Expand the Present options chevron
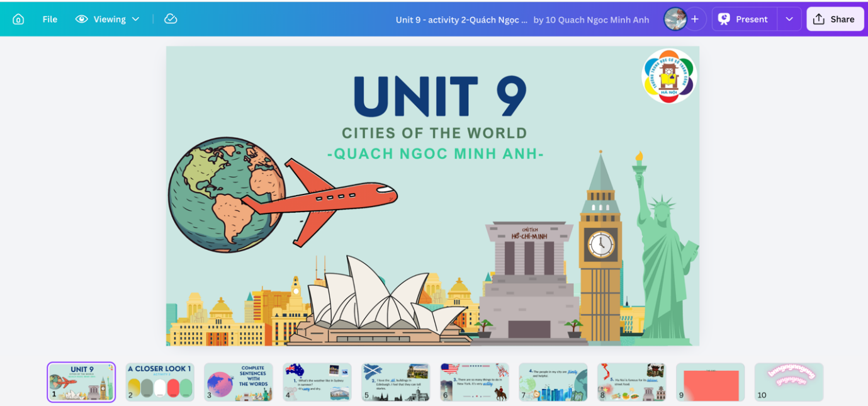This screenshot has width=868, height=406. pyautogui.click(x=789, y=19)
